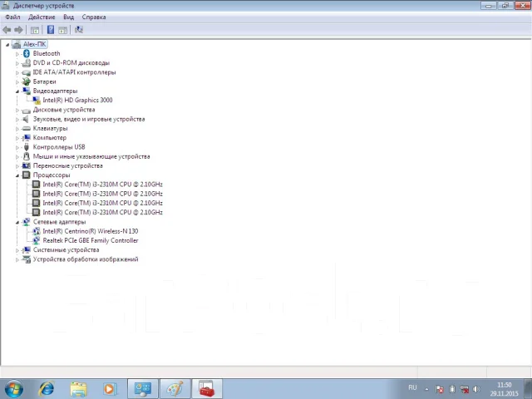The height and width of the screenshot is (399, 532).
Task: Open the Файл menu
Action: point(13,17)
